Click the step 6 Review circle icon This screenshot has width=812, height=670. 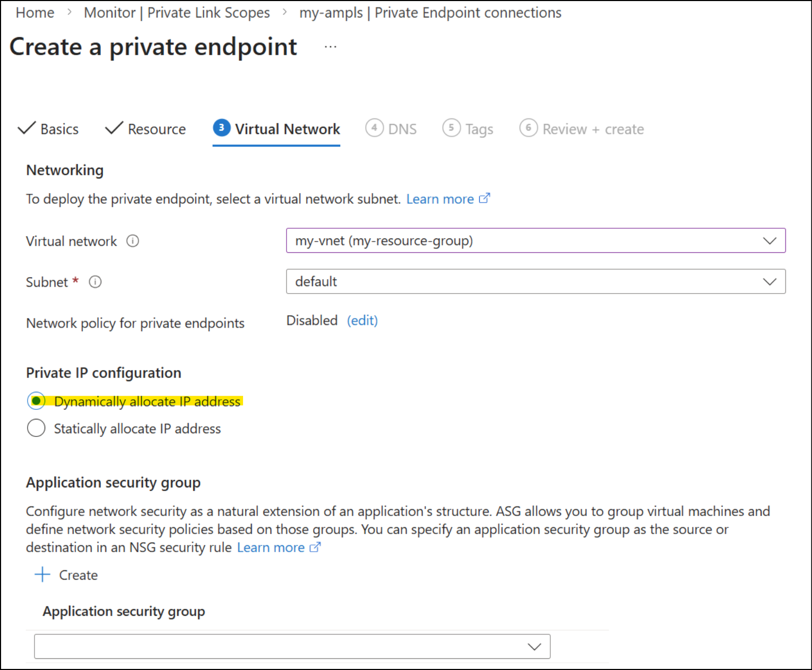(x=528, y=128)
